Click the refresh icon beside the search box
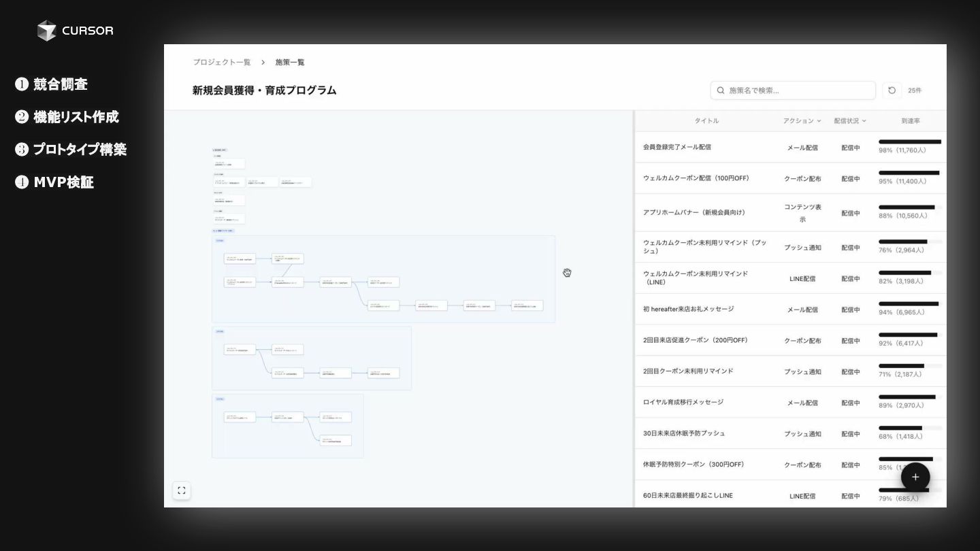Viewport: 980px width, 551px height. tap(892, 90)
